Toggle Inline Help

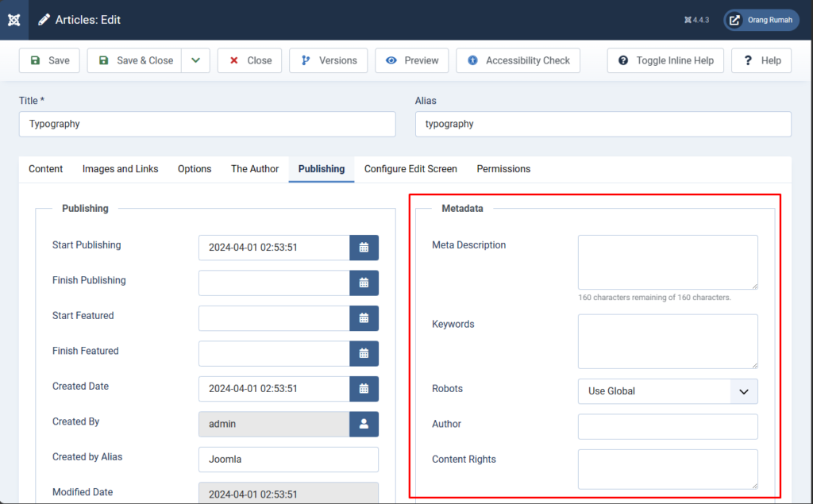665,60
